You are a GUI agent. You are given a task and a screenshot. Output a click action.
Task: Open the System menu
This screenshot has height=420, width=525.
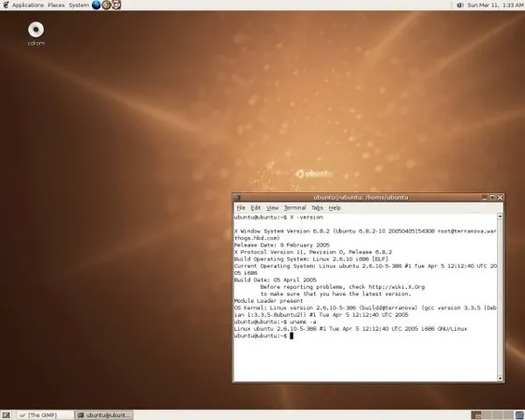79,5
